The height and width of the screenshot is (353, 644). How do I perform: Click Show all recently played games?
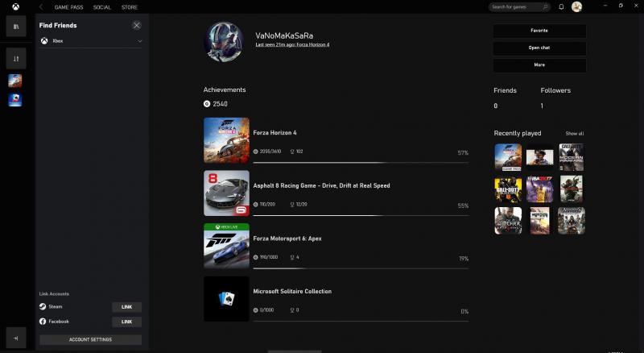point(574,133)
